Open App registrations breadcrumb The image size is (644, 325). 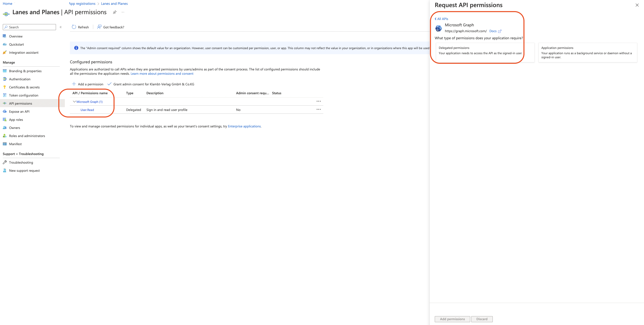point(82,4)
